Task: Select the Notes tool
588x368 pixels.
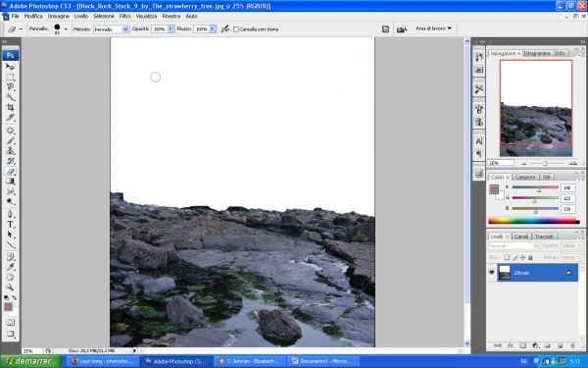Action: tap(10, 257)
